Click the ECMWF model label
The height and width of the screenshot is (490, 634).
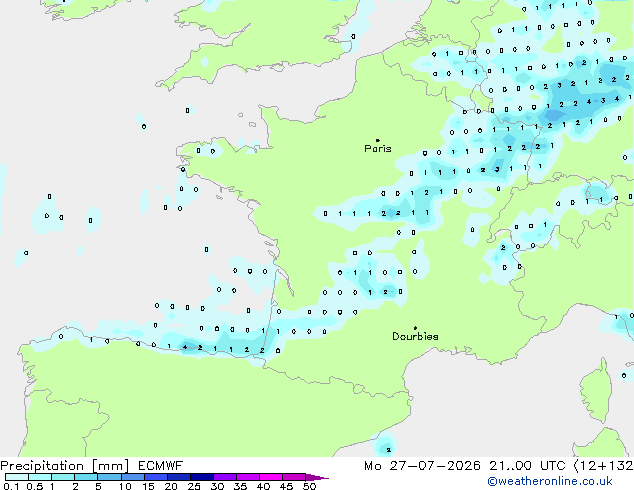pos(161,466)
